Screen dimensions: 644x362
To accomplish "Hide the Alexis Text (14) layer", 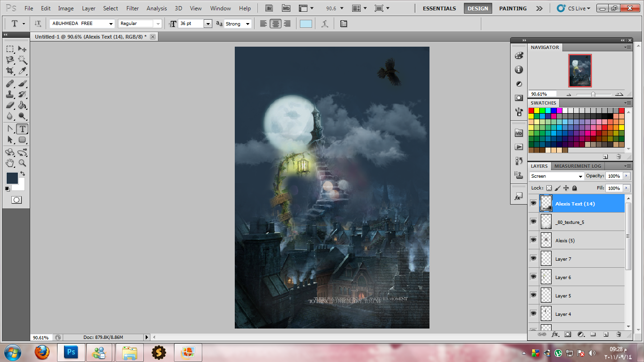I will [533, 204].
